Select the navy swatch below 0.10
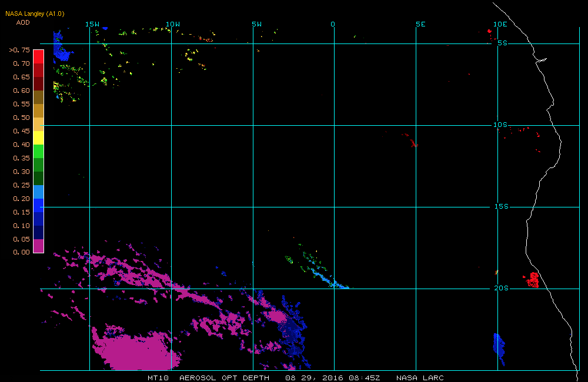The width and height of the screenshot is (588, 382). (x=39, y=232)
